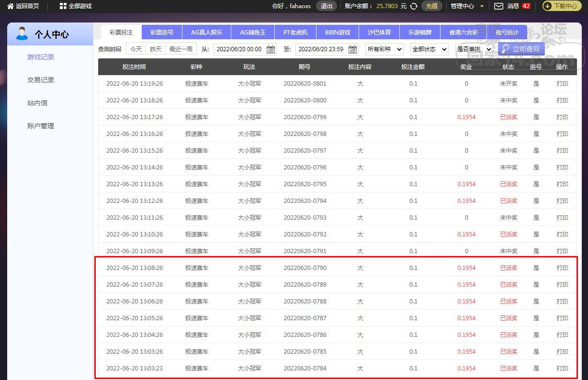588x380 pixels.
Task: Expand the single-pick filter dropdown
Action: pyautogui.click(x=474, y=49)
